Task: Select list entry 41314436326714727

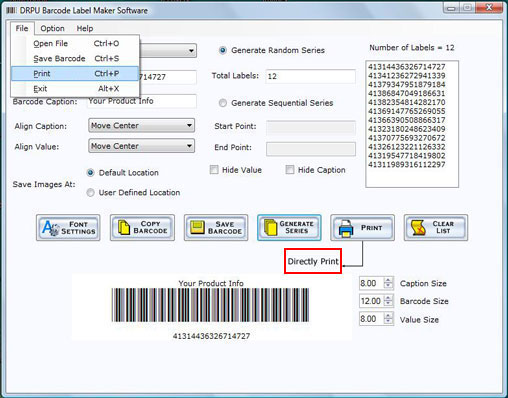Action: (x=407, y=67)
